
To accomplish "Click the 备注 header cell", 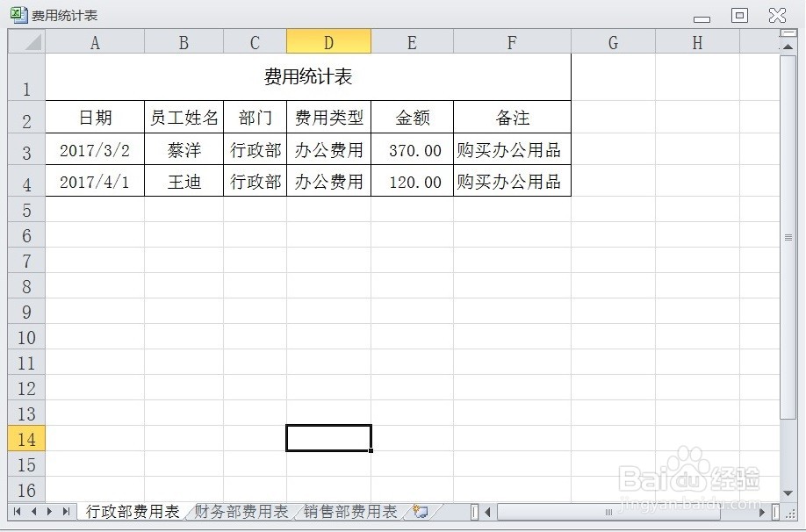I will pos(512,117).
